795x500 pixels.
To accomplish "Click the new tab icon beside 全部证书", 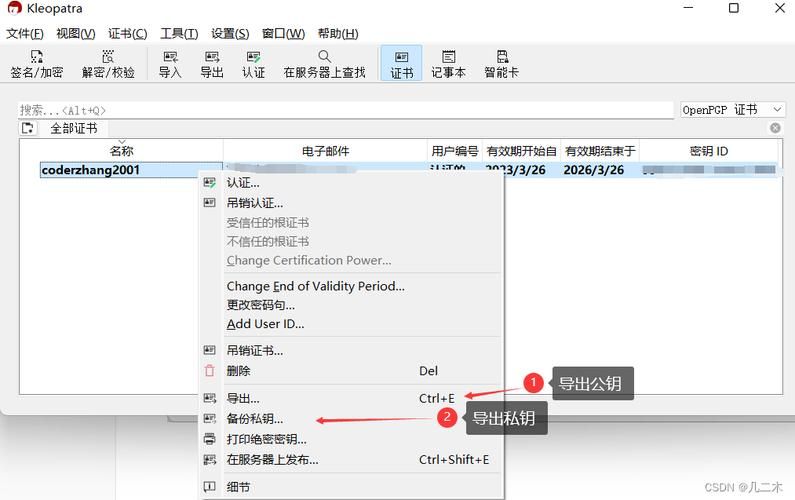I will point(28,128).
